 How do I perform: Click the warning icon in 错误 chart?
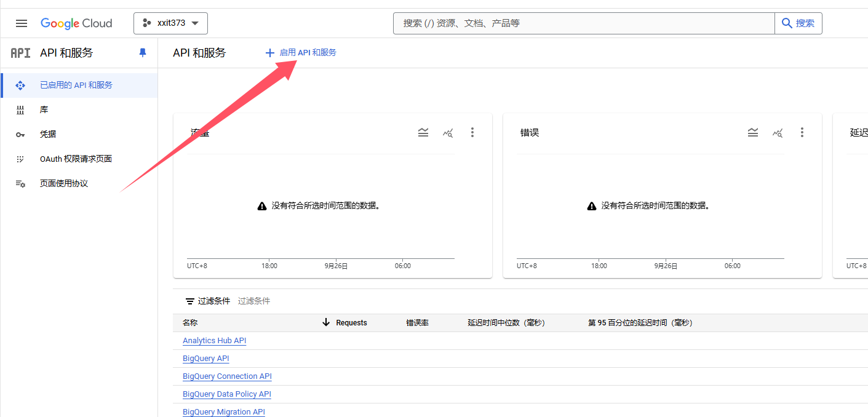pos(592,206)
